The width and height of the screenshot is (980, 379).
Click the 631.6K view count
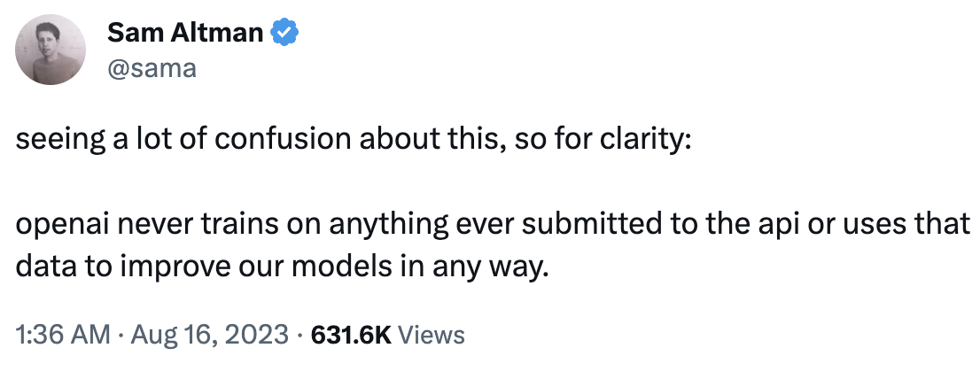[x=351, y=335]
